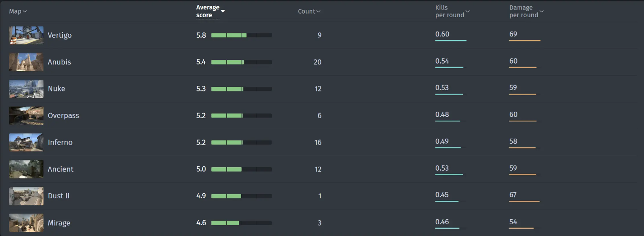Click the Ancient map thumbnail
Viewport: 644px width, 236px height.
click(26, 169)
